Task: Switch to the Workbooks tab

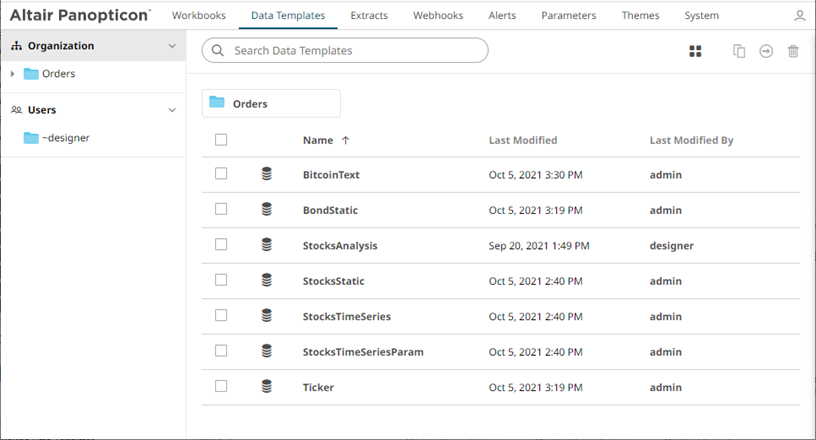Action: pyautogui.click(x=198, y=16)
